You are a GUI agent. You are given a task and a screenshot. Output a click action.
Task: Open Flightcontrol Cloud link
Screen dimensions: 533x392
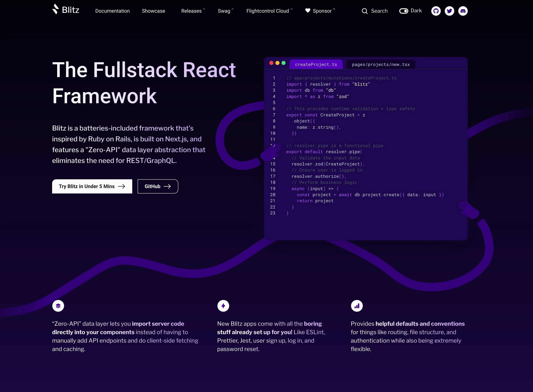click(x=269, y=11)
